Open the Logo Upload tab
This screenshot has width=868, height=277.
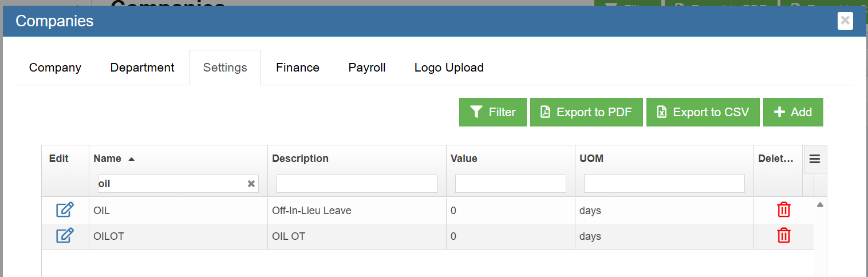(x=449, y=68)
